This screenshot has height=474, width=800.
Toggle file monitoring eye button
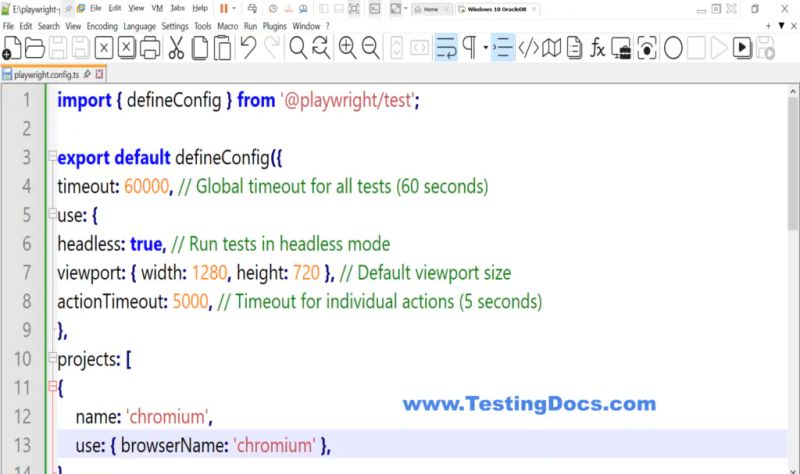646,48
